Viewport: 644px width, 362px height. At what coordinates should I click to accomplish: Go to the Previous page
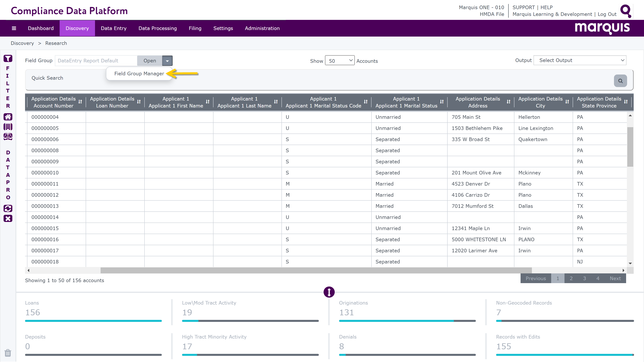point(536,278)
